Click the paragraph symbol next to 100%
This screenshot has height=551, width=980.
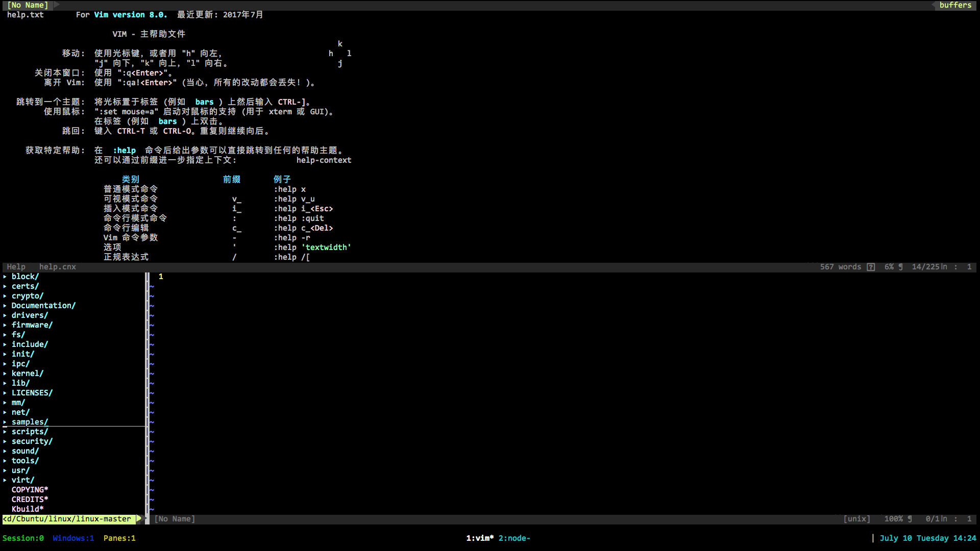pos(910,519)
